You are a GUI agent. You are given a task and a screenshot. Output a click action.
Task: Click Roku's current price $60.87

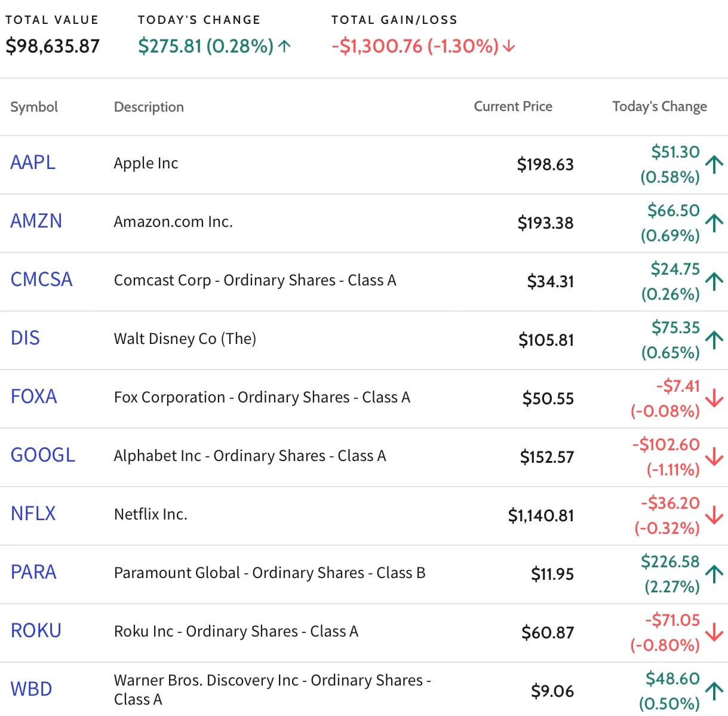click(548, 632)
